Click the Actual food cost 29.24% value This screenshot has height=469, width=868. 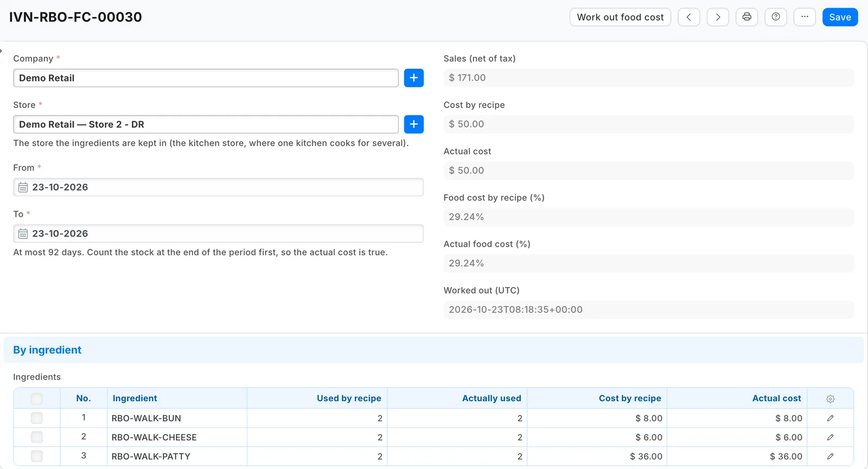pyautogui.click(x=649, y=264)
